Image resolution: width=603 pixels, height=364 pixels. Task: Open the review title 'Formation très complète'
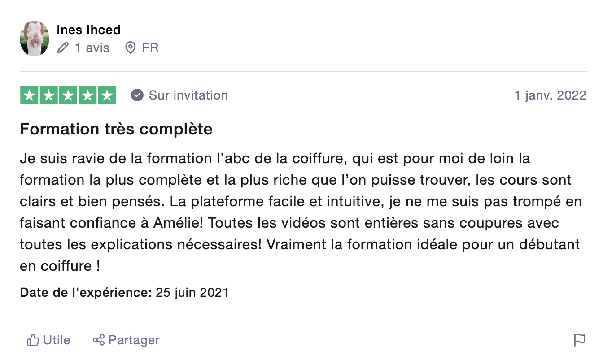pyautogui.click(x=116, y=130)
